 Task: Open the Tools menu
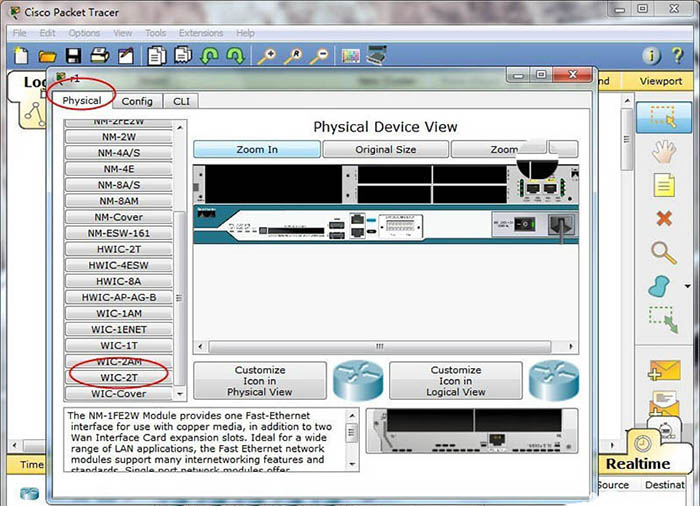coord(155,33)
